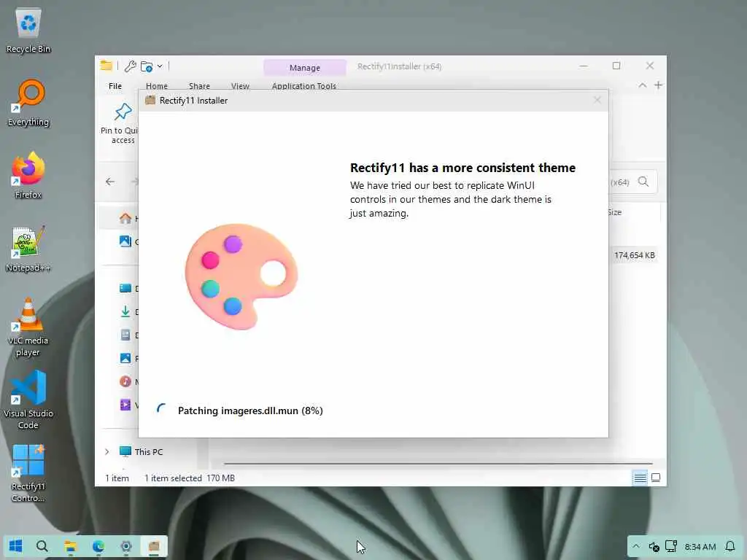Open File Explorer from the taskbar
Image resolution: width=747 pixels, height=560 pixels.
point(71,545)
